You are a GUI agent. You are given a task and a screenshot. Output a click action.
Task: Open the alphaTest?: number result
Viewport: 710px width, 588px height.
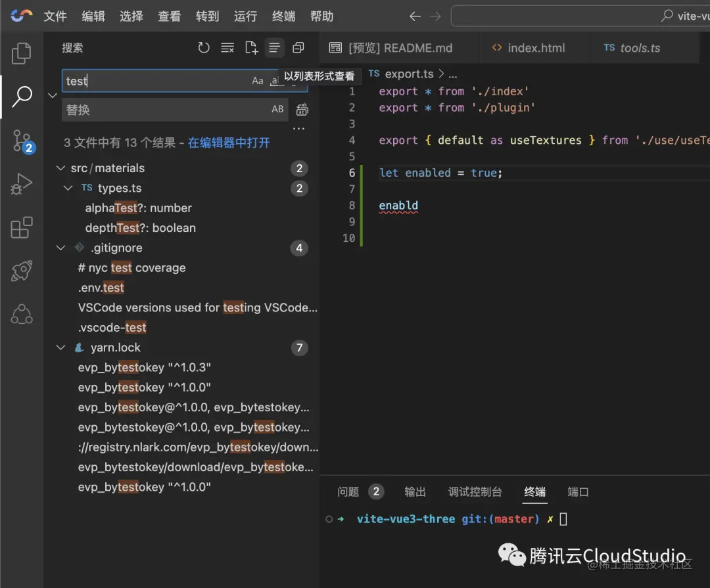click(138, 208)
